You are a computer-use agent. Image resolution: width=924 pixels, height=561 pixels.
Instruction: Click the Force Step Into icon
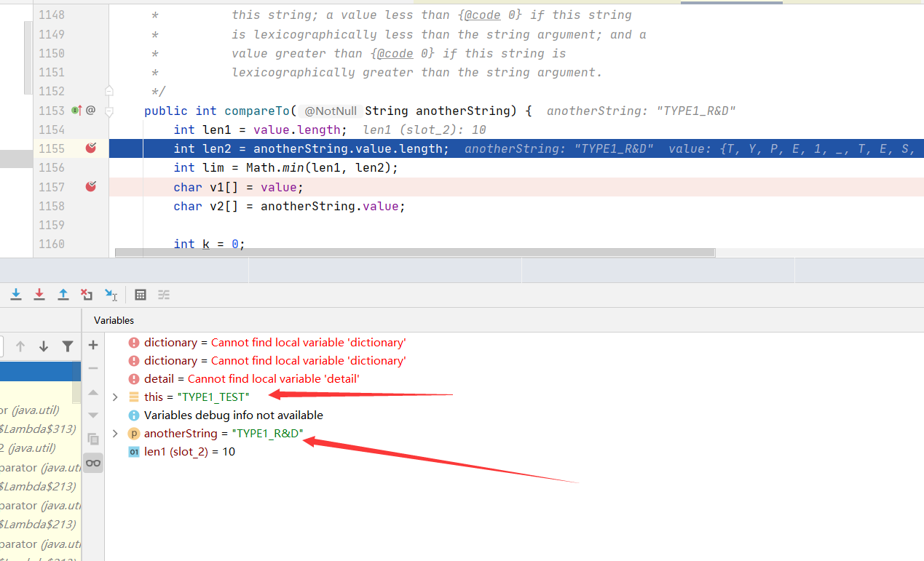pos(39,294)
